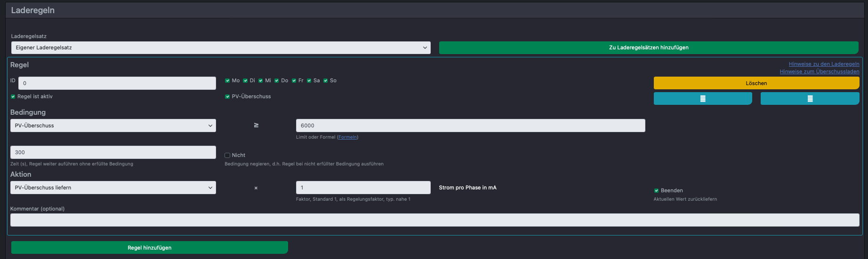Enable the 'Nicht' negation checkbox
The height and width of the screenshot is (259, 868).
tap(227, 155)
